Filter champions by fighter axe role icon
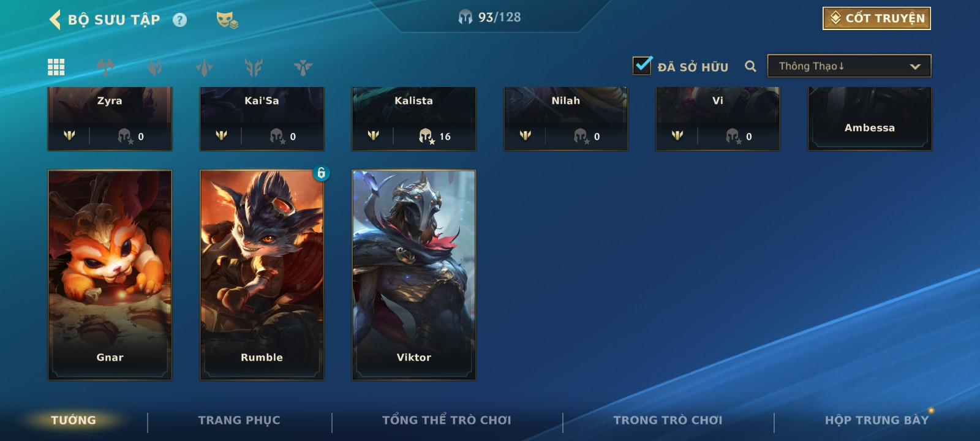980x441 pixels. (105, 67)
